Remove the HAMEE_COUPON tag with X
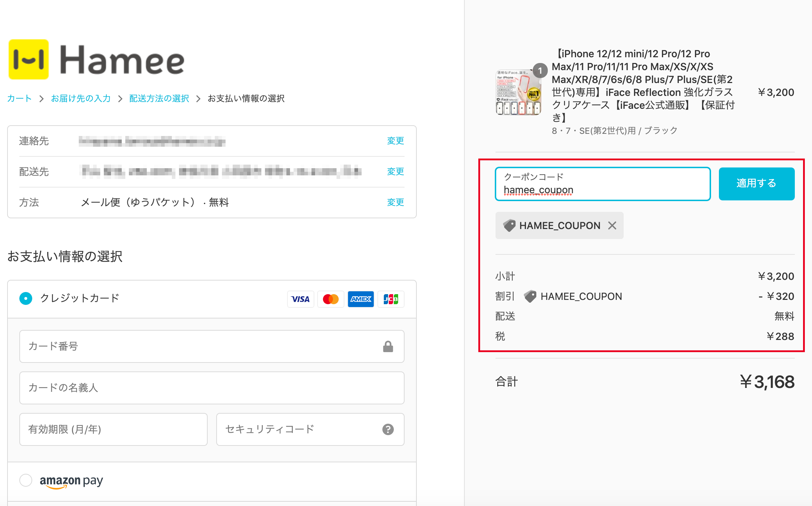Image resolution: width=812 pixels, height=506 pixels. pos(612,225)
